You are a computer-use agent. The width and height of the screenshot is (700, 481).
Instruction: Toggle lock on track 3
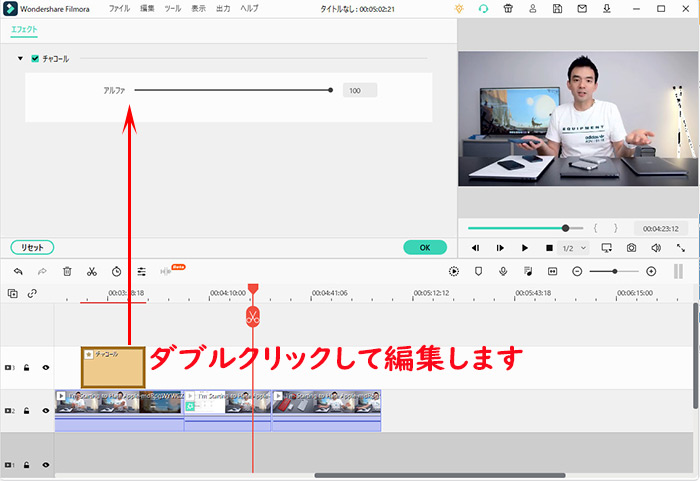(x=27, y=368)
